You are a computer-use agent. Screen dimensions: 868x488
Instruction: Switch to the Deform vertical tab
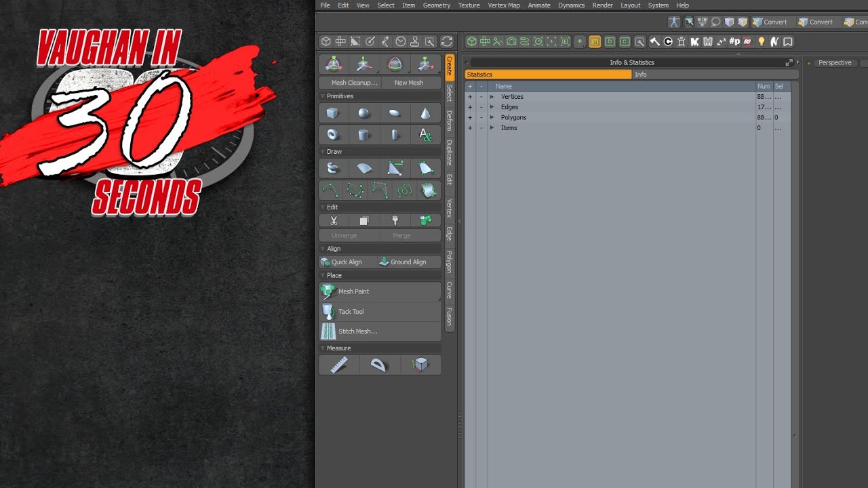[449, 121]
